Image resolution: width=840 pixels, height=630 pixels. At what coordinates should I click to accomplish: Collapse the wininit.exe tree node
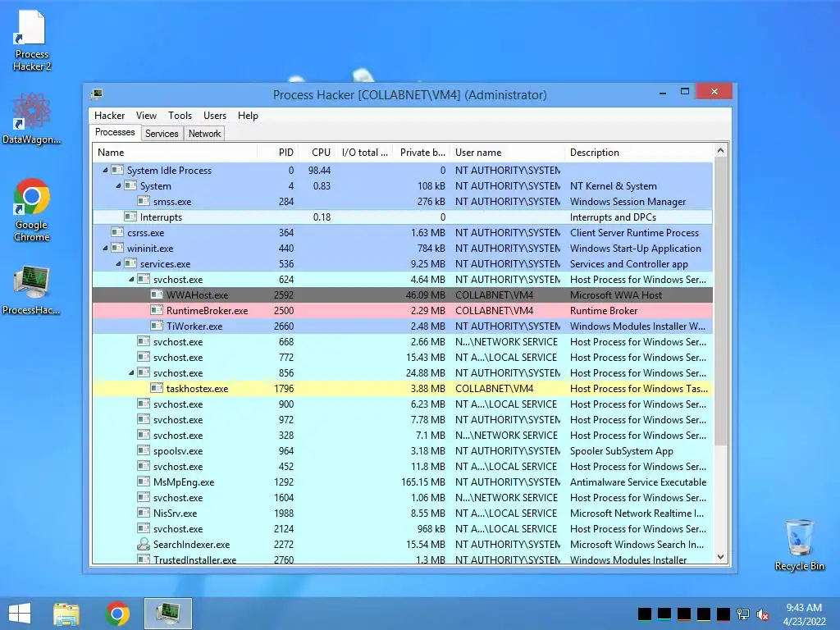point(105,248)
